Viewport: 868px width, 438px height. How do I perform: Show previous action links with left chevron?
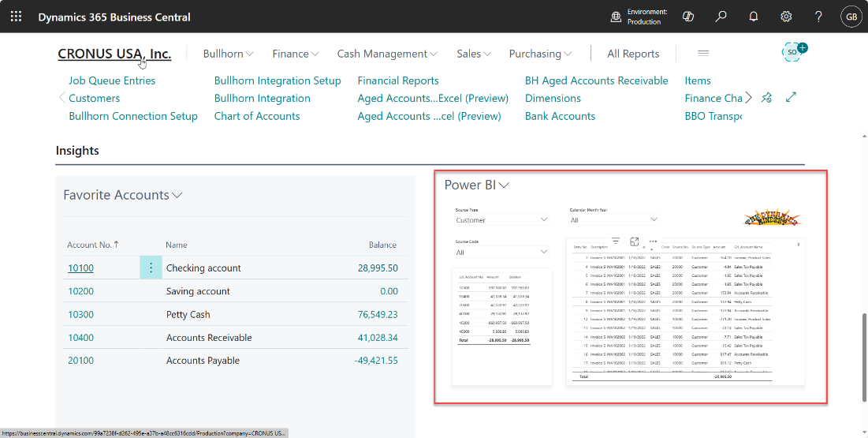click(61, 98)
